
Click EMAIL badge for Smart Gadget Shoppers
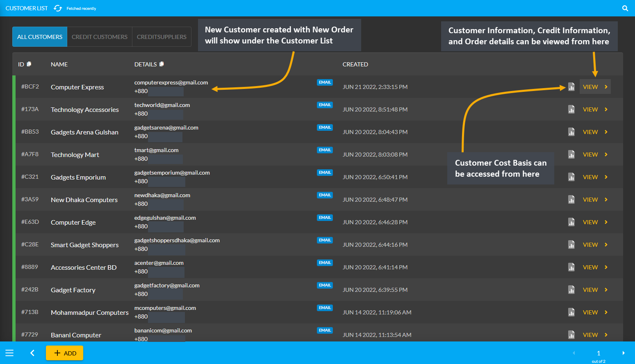coord(325,240)
